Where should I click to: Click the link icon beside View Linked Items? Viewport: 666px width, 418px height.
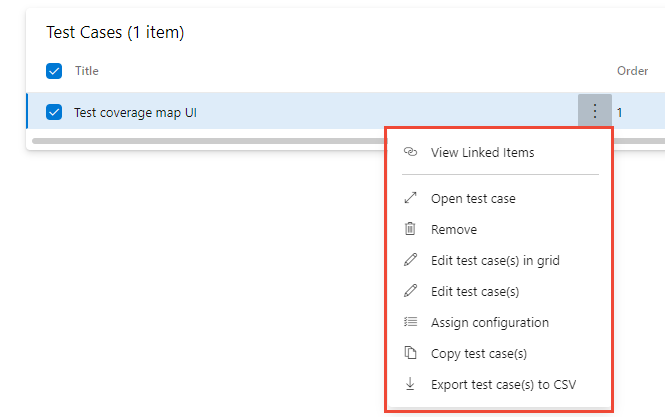pos(410,153)
